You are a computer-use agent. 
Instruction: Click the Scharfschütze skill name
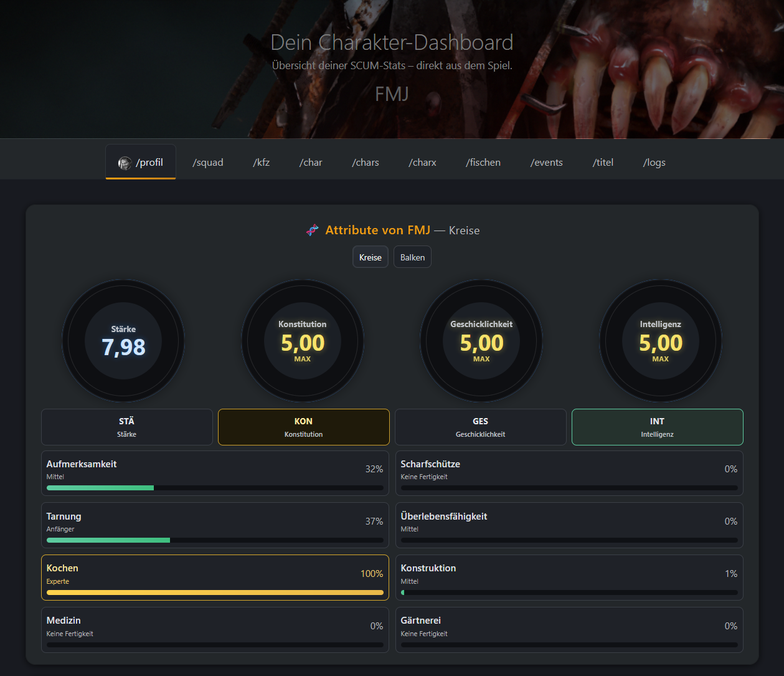pyautogui.click(x=430, y=464)
